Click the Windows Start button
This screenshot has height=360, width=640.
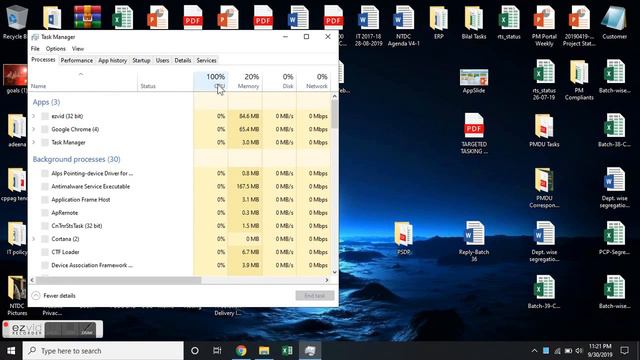click(11, 351)
